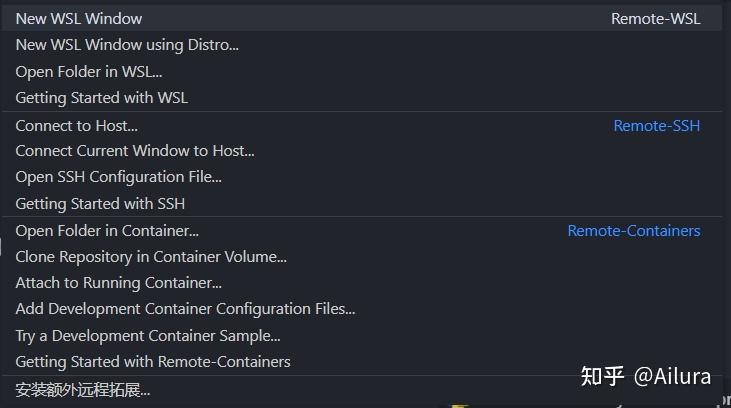Click the 知乎 watermark logo
731x408 pixels.
pyautogui.click(x=602, y=377)
